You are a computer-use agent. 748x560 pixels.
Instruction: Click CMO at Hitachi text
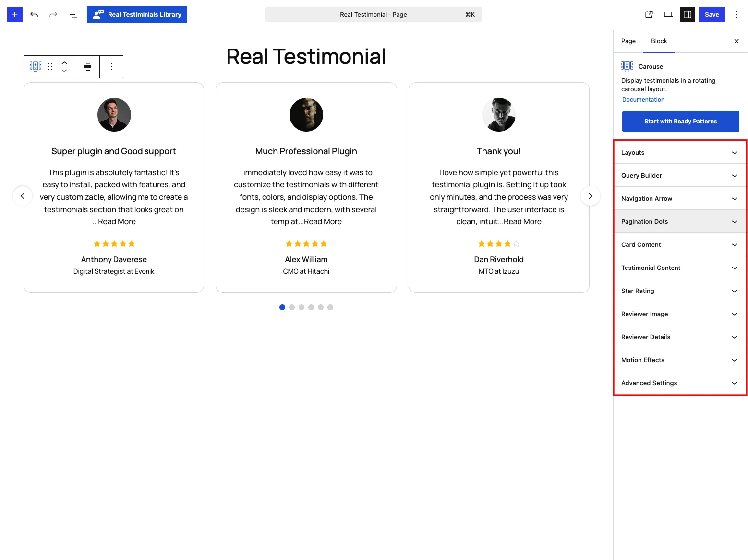[306, 272]
